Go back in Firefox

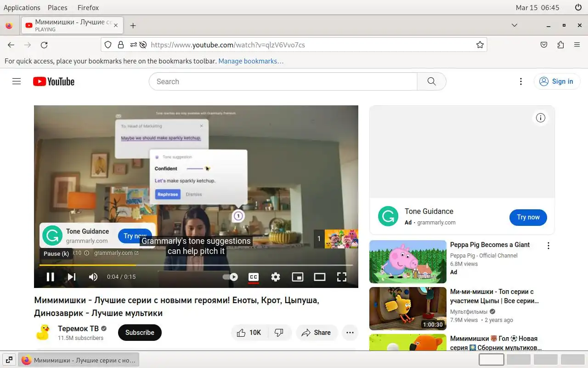pos(11,45)
